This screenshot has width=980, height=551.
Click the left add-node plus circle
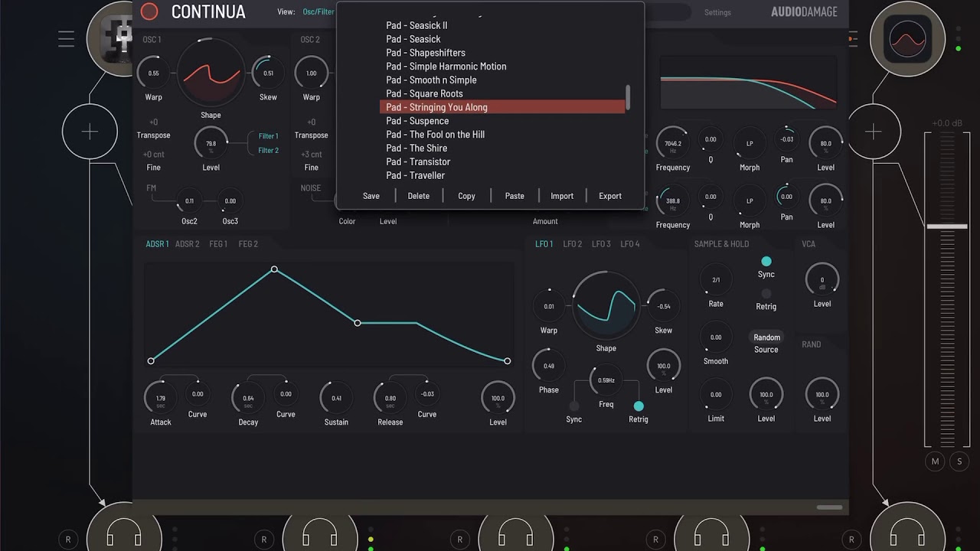coord(90,132)
